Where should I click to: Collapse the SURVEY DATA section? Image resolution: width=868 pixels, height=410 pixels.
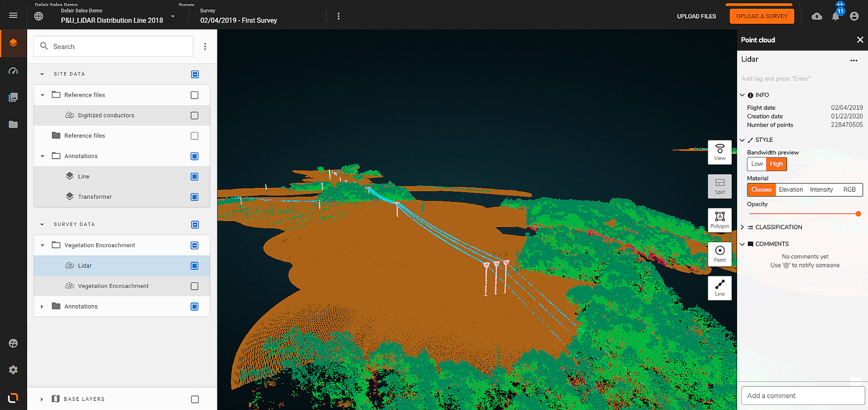pos(42,224)
